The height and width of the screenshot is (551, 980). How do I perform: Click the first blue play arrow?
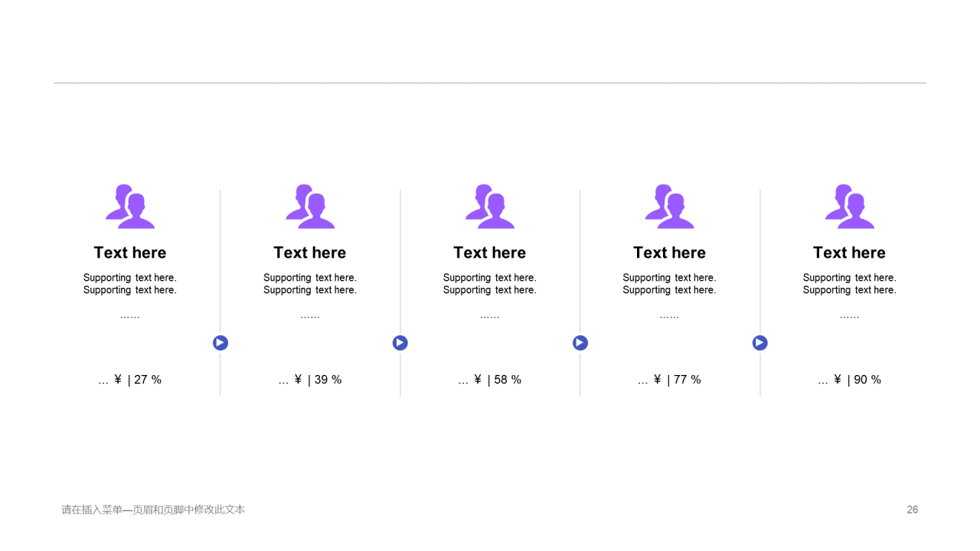coord(220,343)
